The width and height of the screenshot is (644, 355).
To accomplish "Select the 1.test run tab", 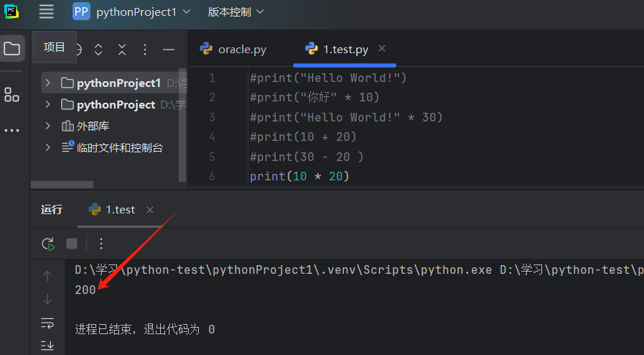I will [112, 210].
